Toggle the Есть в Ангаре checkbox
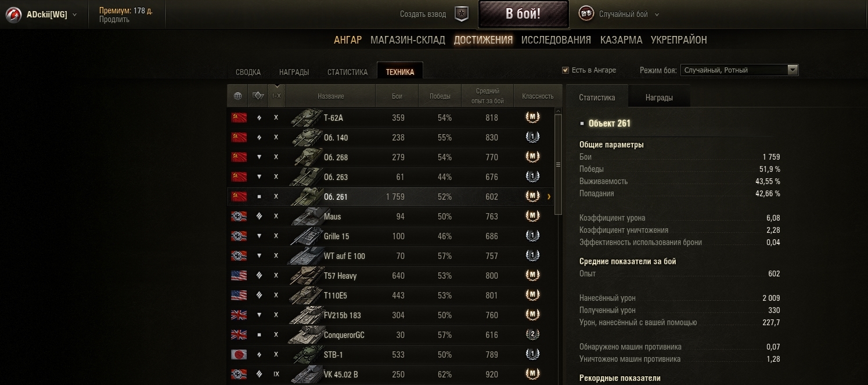 pyautogui.click(x=566, y=70)
